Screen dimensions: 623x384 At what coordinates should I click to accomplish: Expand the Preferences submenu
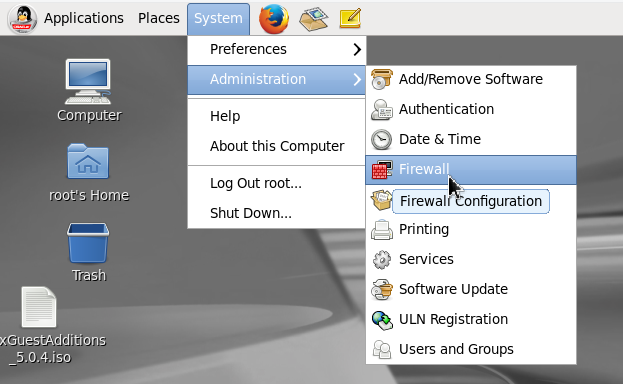coord(277,49)
